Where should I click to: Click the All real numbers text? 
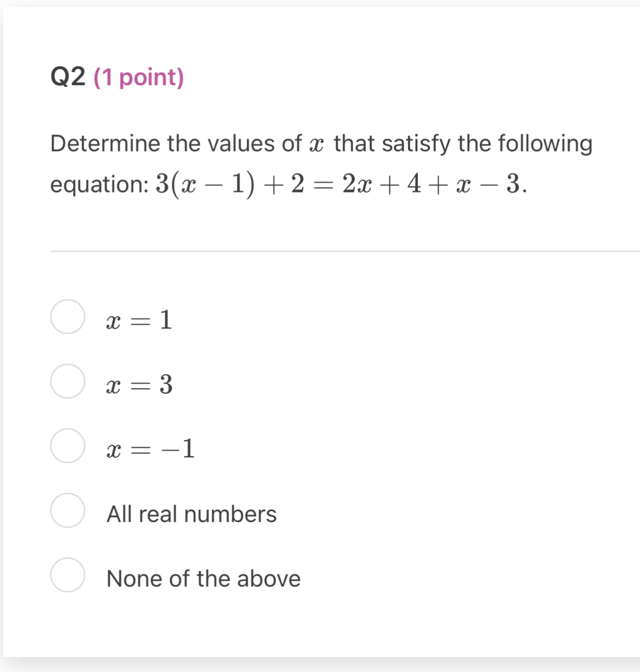(x=191, y=513)
